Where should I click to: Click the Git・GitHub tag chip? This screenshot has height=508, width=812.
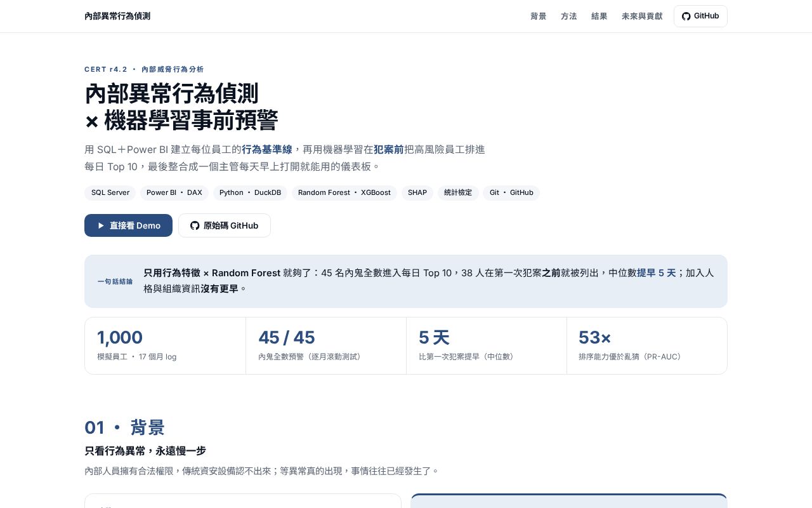point(511,193)
